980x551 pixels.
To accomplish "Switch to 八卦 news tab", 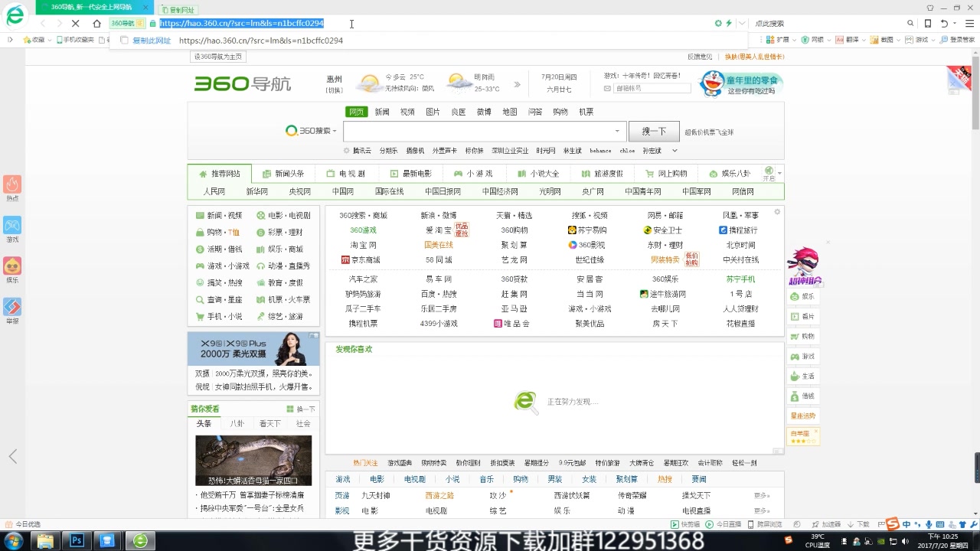I will [237, 423].
